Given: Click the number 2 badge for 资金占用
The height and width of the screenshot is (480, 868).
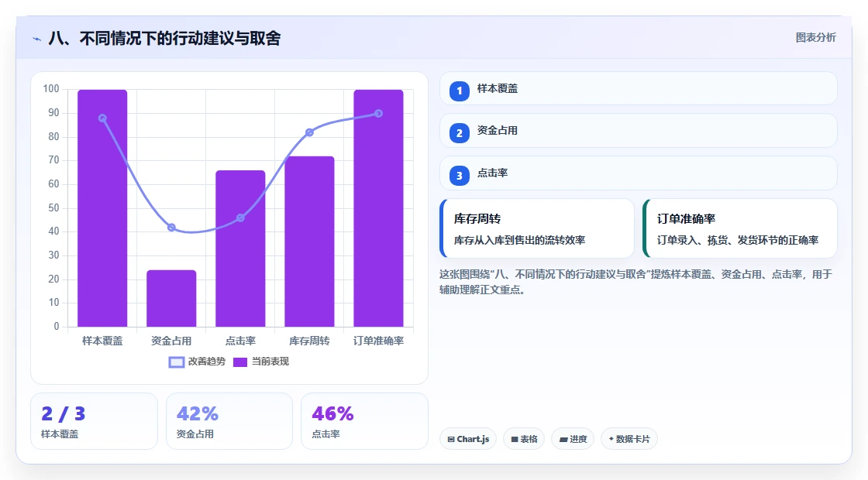Looking at the screenshot, I should [x=459, y=133].
